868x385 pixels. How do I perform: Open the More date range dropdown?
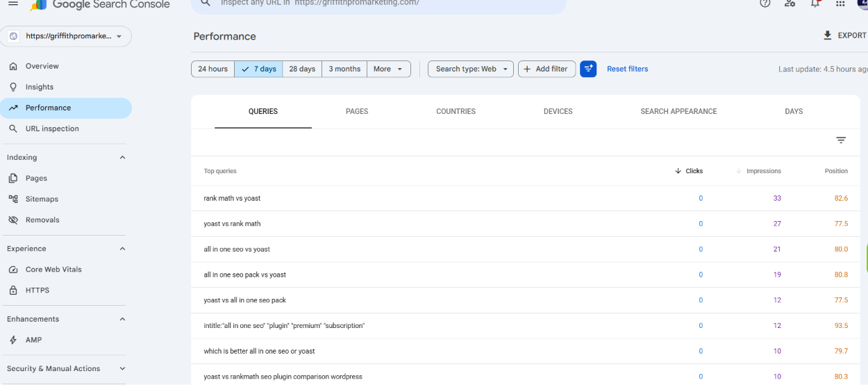pyautogui.click(x=389, y=69)
